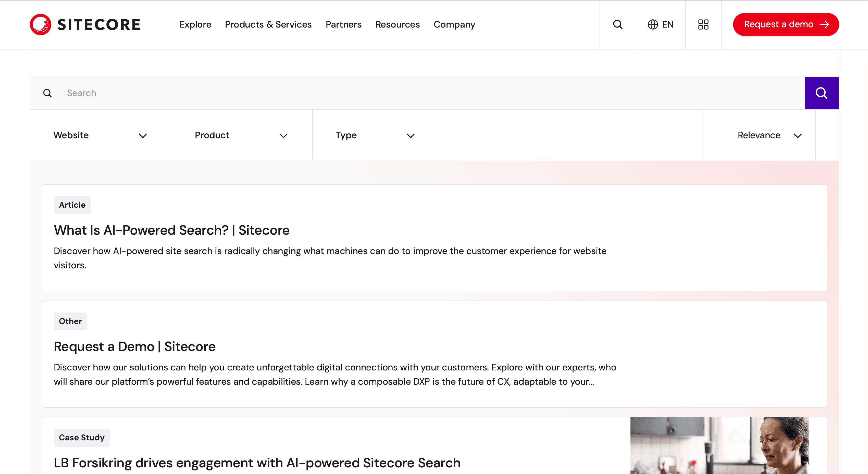Click arrow in Request a demo button
The height and width of the screenshot is (474, 868).
coord(824,24)
